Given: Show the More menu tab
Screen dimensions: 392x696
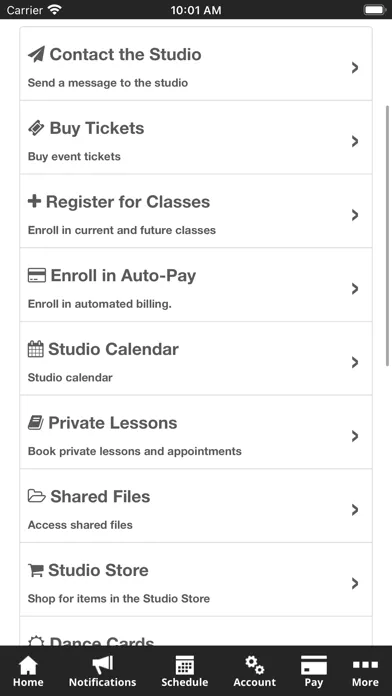Looking at the screenshot, I should click(365, 671).
